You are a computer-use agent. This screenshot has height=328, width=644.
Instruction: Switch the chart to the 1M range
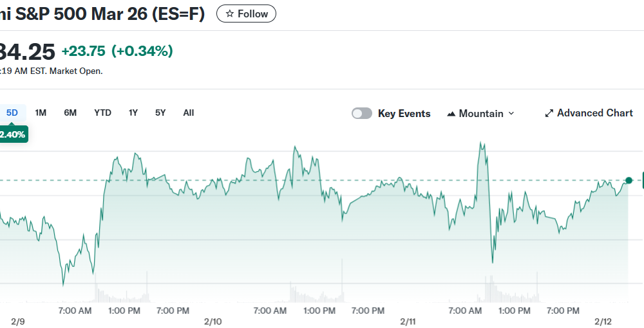[x=41, y=113]
